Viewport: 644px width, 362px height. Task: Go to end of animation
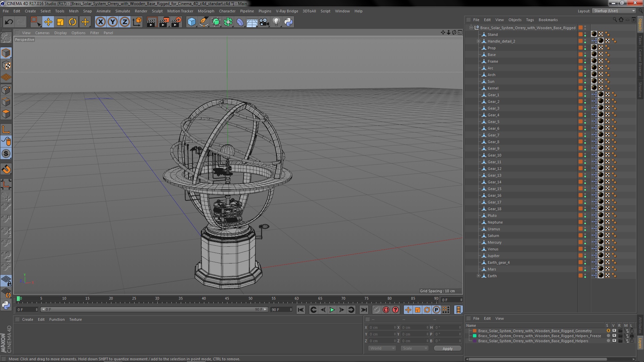click(x=364, y=310)
